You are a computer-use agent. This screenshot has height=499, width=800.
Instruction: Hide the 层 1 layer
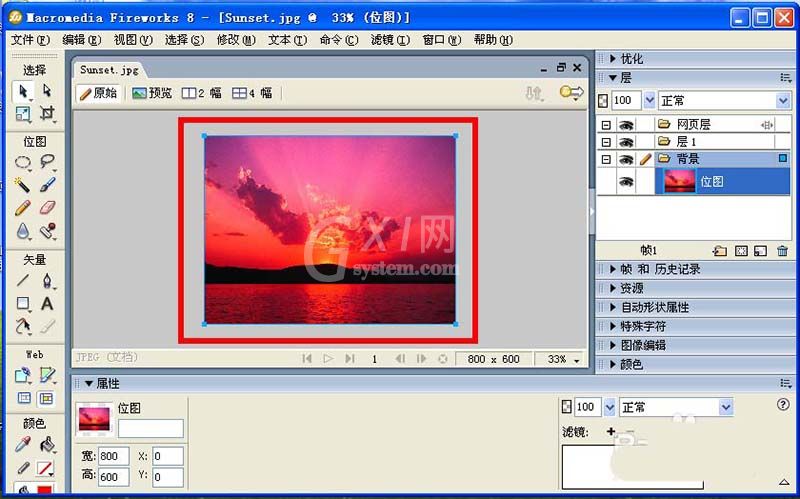(626, 142)
